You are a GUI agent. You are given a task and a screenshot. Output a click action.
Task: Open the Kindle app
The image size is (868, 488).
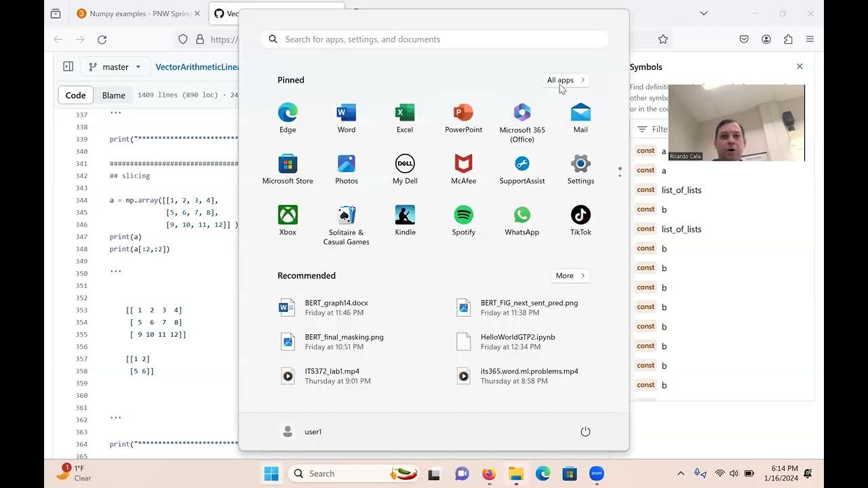click(405, 220)
